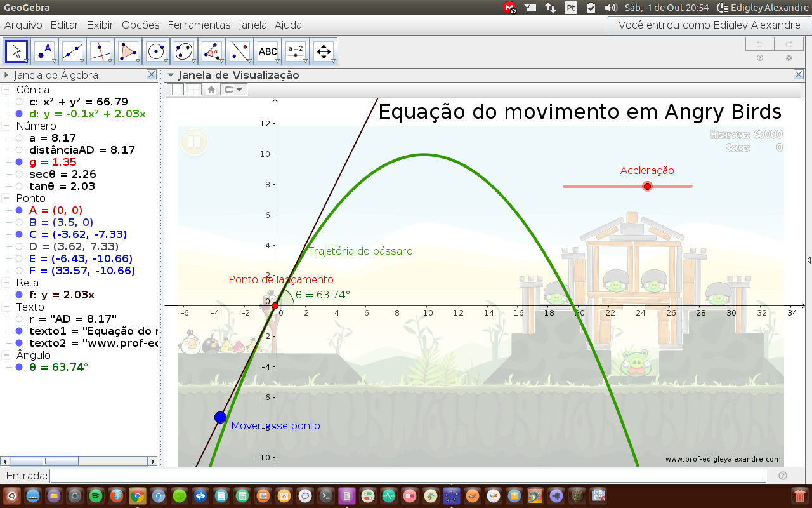Image resolution: width=812 pixels, height=508 pixels.
Task: Toggle visibility of point C
Action: (x=20, y=234)
